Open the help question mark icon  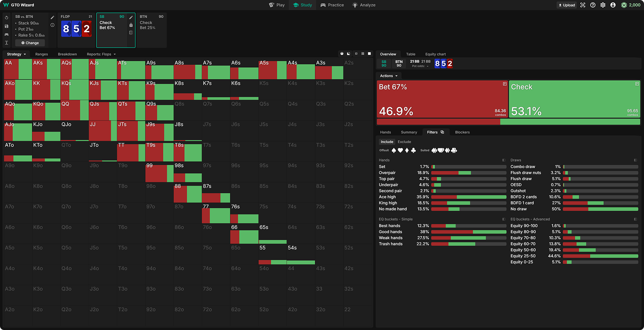click(592, 5)
